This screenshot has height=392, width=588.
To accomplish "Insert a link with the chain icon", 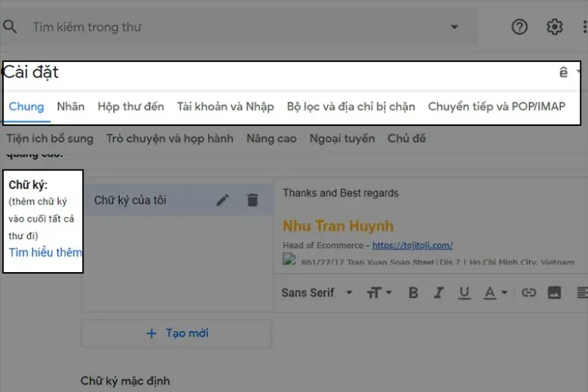I will [x=528, y=292].
